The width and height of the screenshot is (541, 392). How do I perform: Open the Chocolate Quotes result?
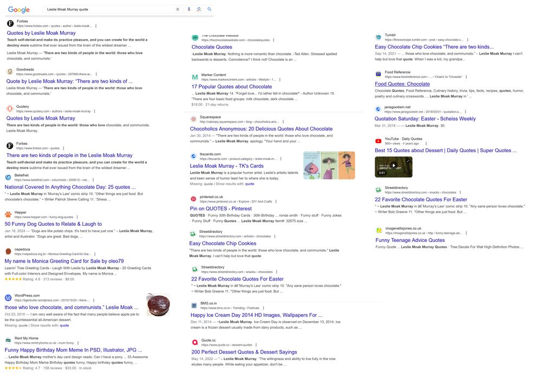click(212, 47)
